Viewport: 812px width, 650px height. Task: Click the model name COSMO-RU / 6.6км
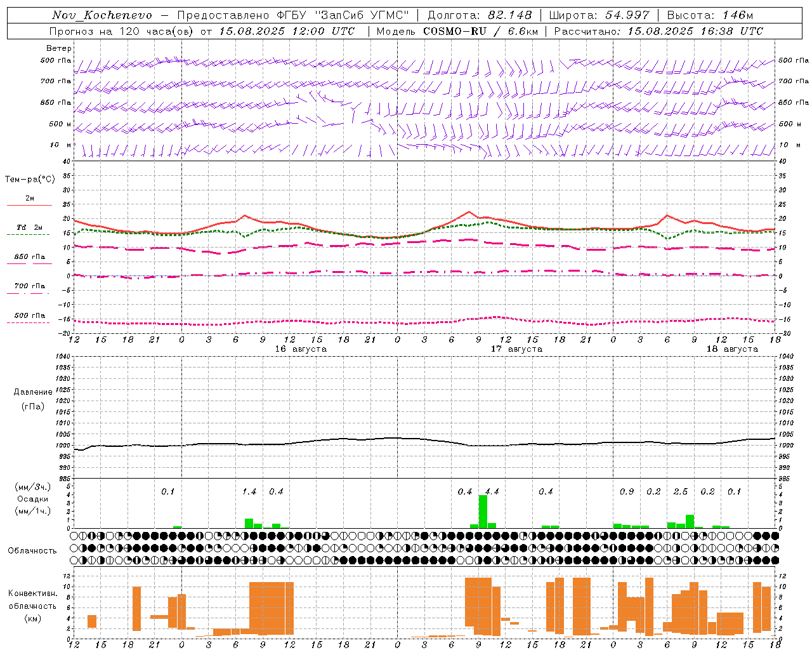(x=481, y=31)
